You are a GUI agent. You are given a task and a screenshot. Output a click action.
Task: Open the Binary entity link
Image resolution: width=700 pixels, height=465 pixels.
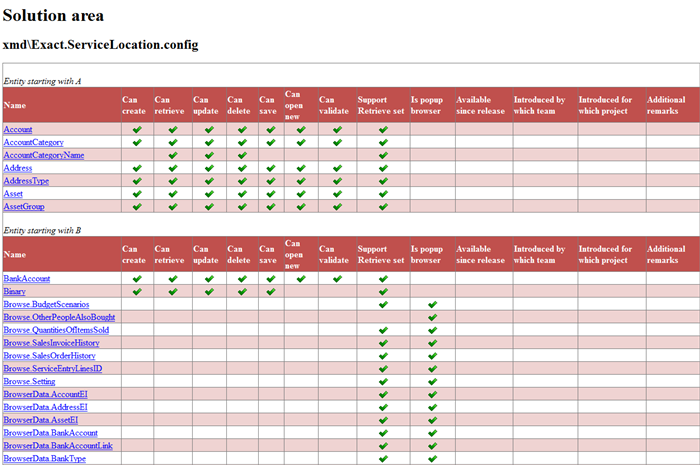point(14,291)
